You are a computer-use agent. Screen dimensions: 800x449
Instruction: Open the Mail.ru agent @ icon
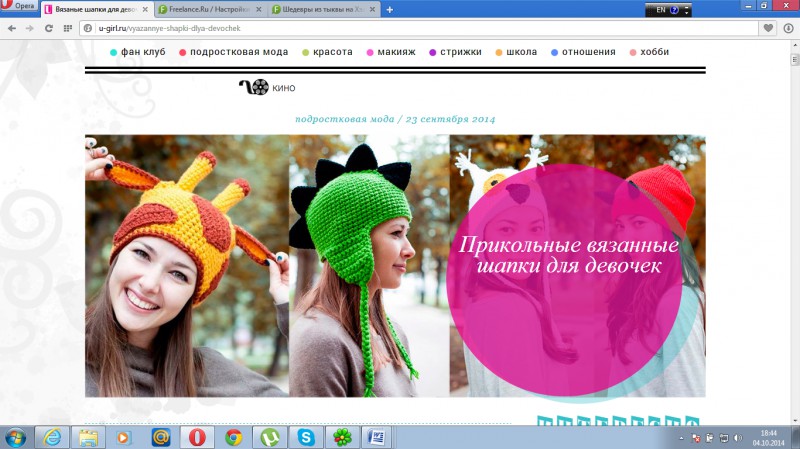click(x=161, y=437)
